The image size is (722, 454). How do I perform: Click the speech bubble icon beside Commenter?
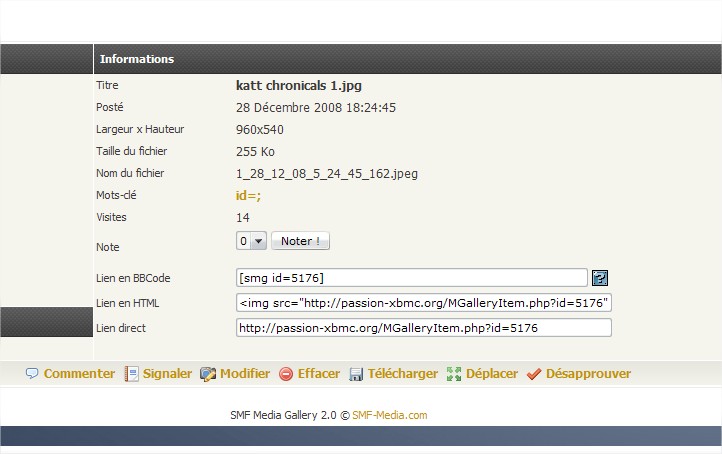(32, 374)
